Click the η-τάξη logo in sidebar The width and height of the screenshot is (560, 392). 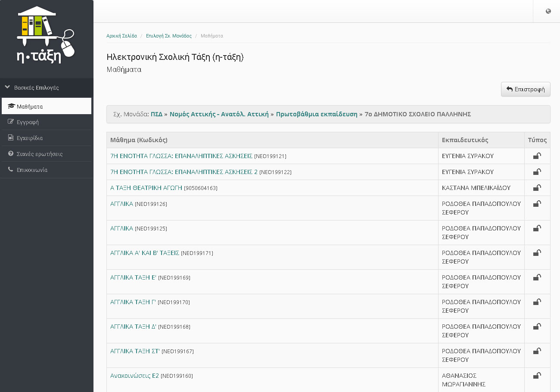click(x=46, y=35)
